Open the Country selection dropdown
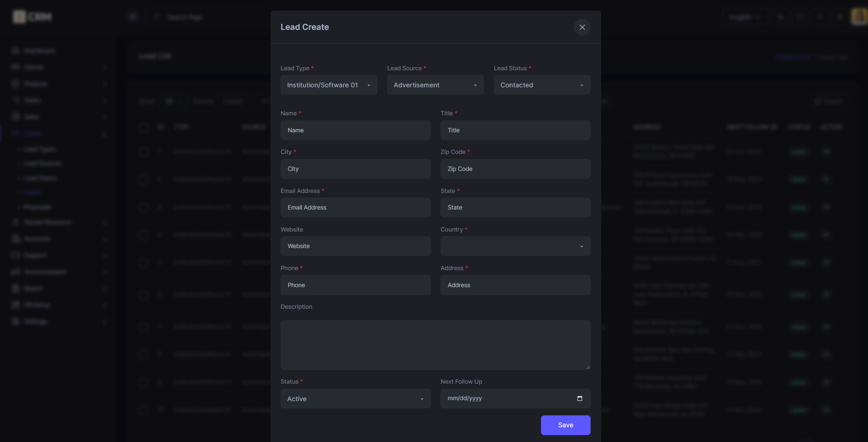Screen dimensions: 868x442 point(515,246)
